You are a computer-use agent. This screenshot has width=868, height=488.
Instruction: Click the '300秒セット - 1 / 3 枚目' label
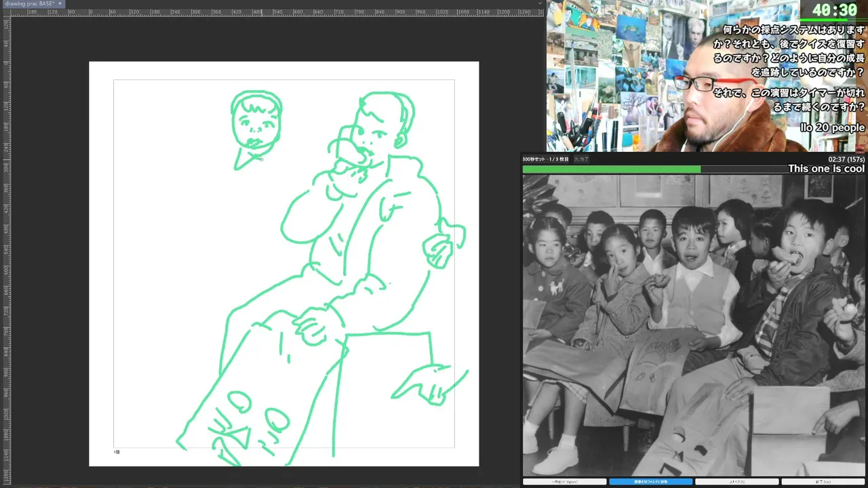[545, 159]
